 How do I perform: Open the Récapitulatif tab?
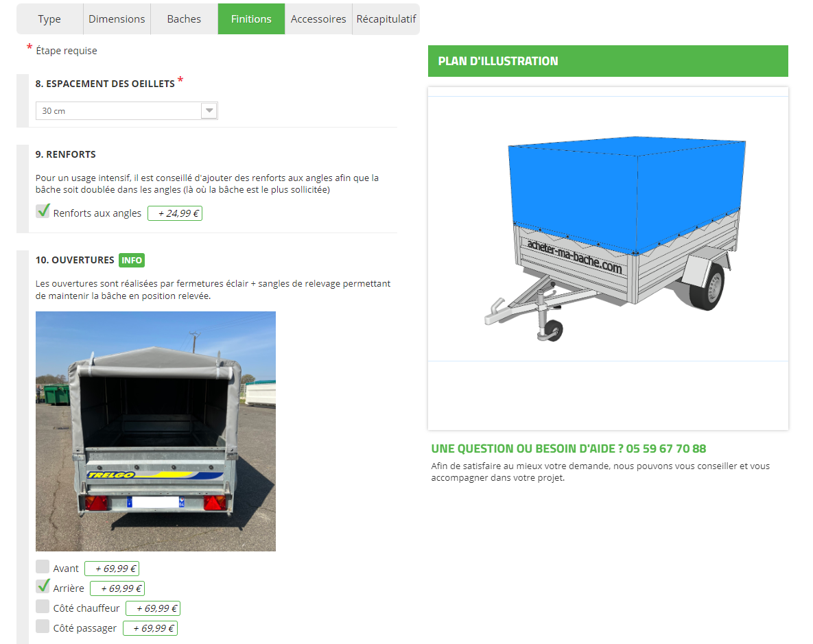(x=386, y=19)
